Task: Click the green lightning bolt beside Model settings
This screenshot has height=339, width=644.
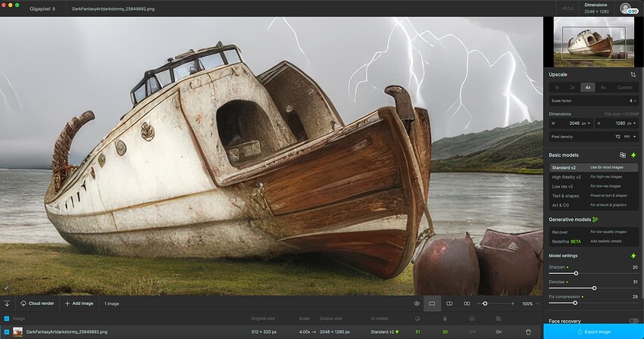Action: (633, 256)
